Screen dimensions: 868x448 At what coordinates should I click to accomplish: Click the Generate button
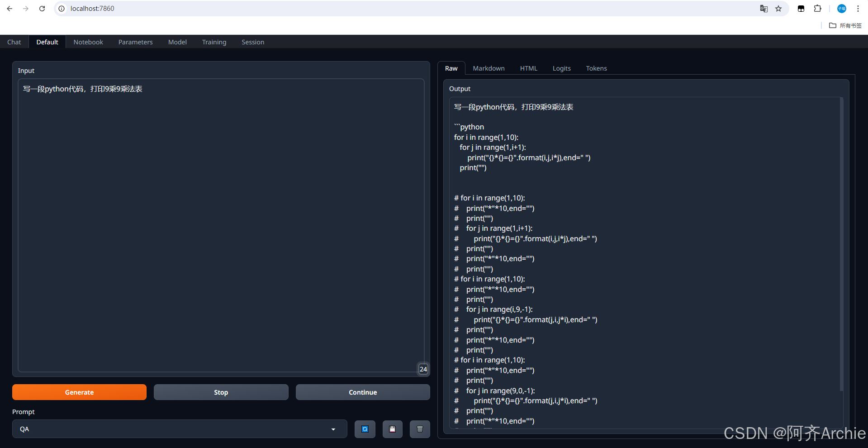click(x=79, y=392)
